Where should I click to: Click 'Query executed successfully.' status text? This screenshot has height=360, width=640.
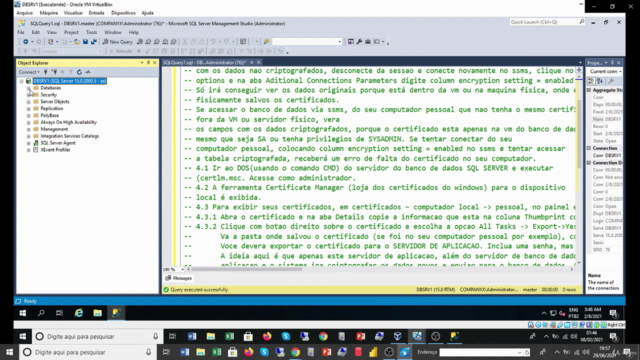point(199,290)
